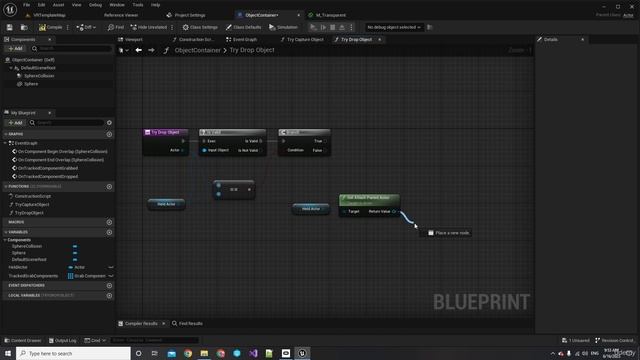Open the File menu
Screen dimensions: 640x360
coord(27,5)
